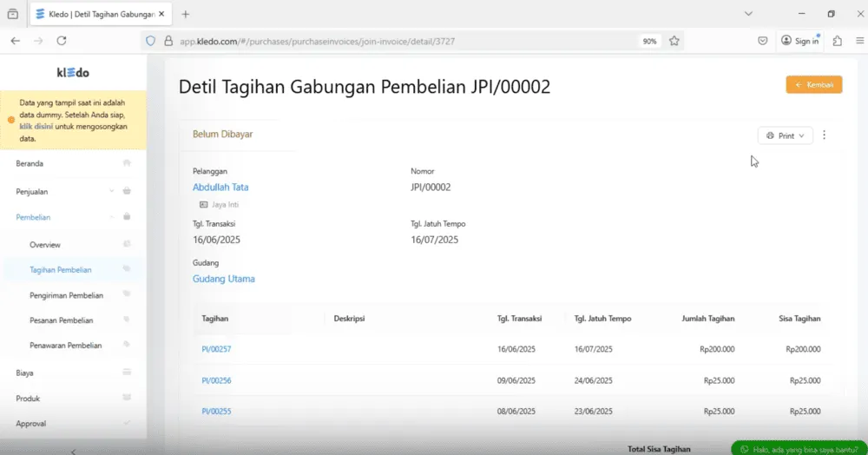Open invoice PI/00256
Viewport: 868px width, 455px height.
pos(216,381)
